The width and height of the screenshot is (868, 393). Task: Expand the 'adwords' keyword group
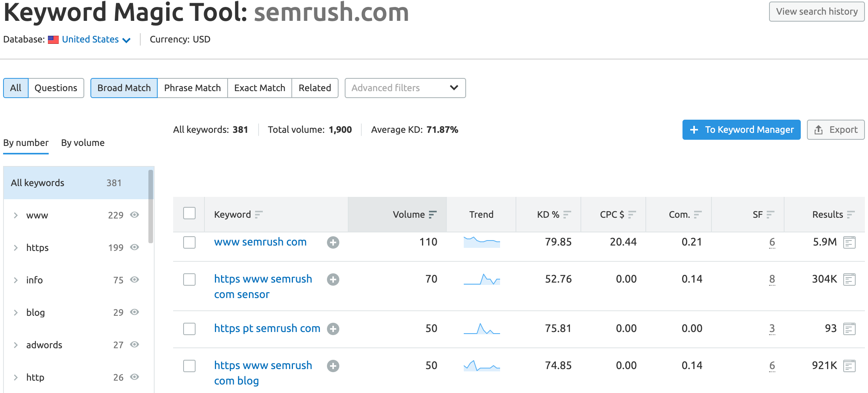point(16,345)
